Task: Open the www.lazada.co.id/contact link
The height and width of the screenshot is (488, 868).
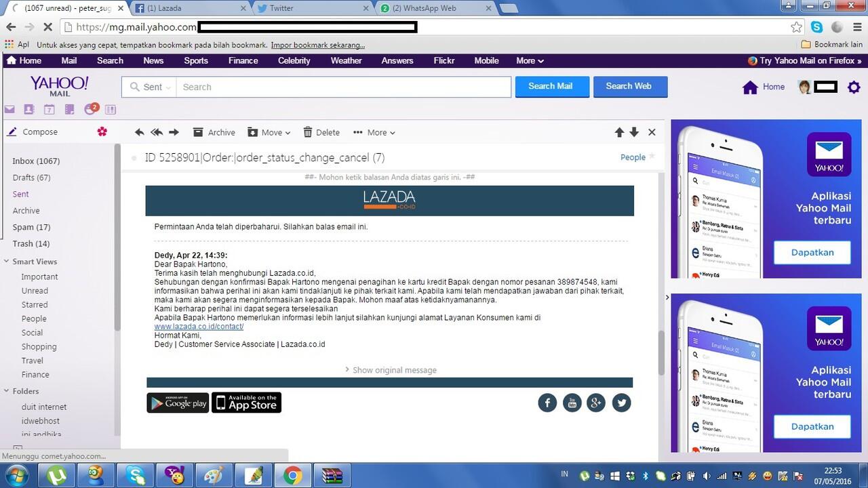Action: pos(199,327)
